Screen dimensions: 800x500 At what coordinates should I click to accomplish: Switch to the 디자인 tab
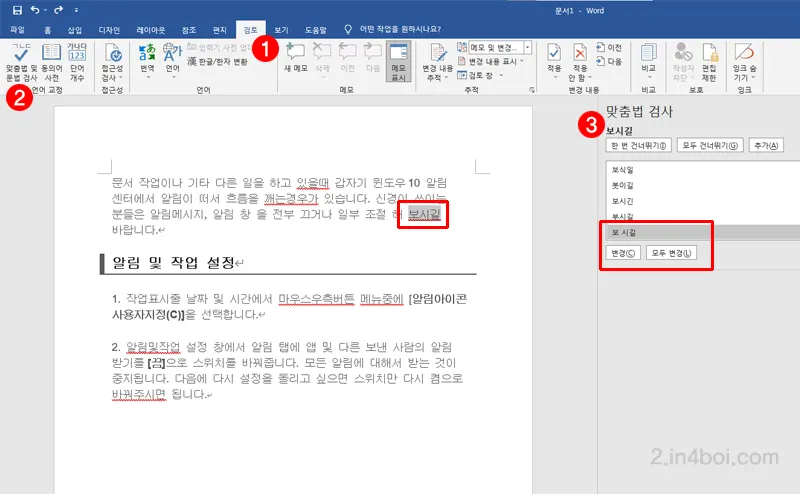click(x=109, y=30)
